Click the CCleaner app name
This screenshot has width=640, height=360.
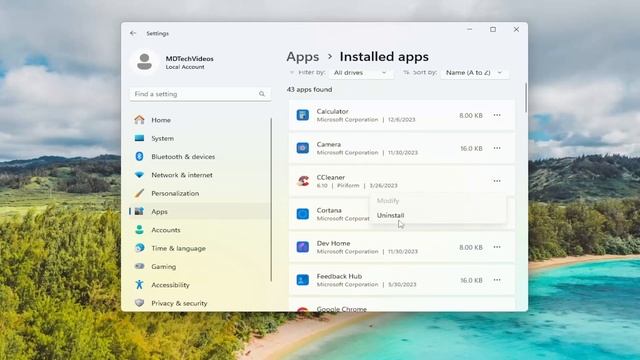tap(331, 177)
